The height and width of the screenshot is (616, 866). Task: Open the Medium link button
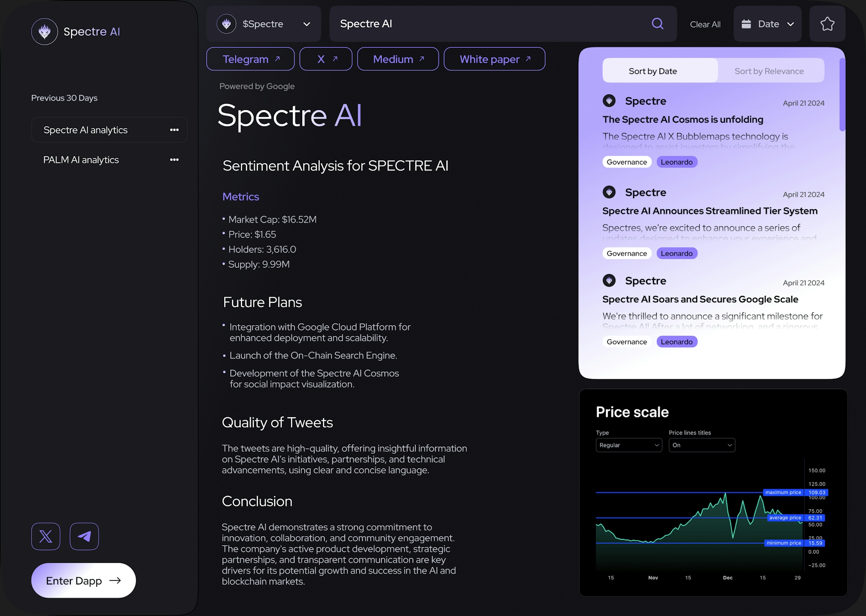(x=398, y=59)
